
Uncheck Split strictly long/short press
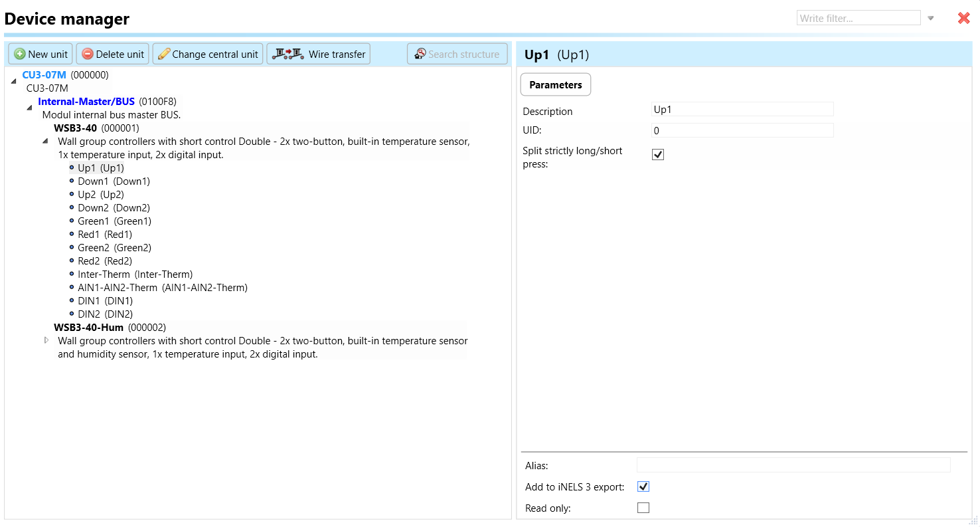click(658, 155)
